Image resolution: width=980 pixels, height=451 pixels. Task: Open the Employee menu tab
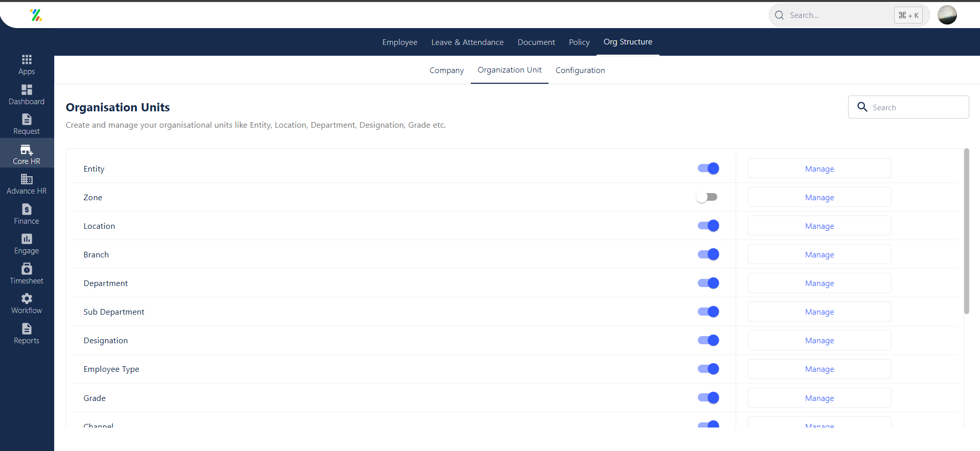click(400, 42)
